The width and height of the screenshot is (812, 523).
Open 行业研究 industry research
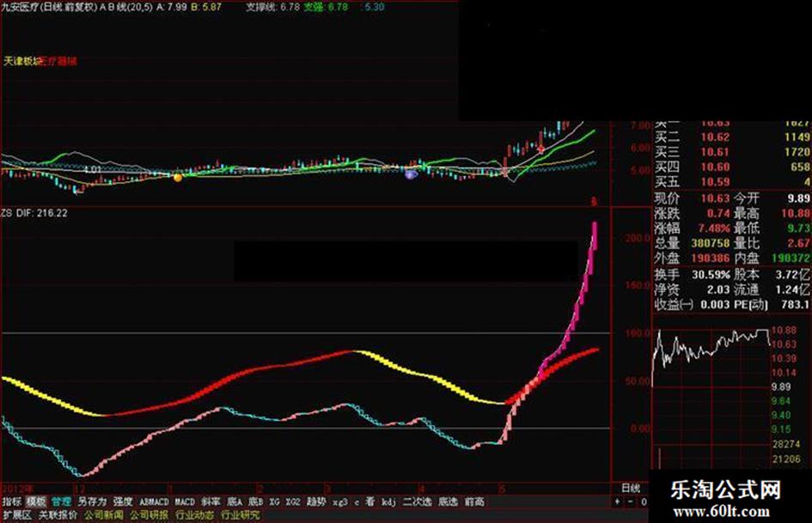(241, 515)
